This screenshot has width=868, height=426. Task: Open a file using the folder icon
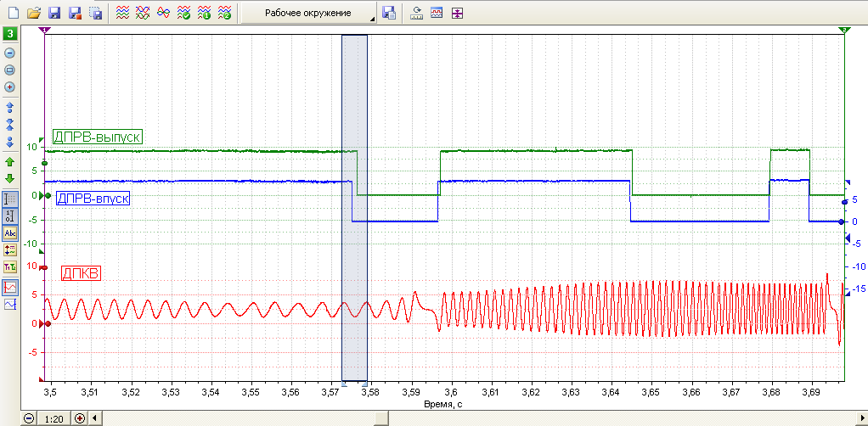coord(35,13)
